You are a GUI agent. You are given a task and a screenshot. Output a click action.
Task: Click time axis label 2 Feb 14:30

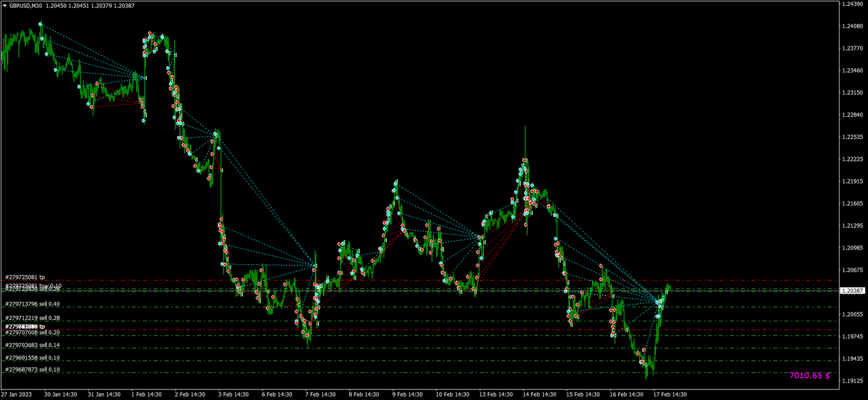pos(190,395)
